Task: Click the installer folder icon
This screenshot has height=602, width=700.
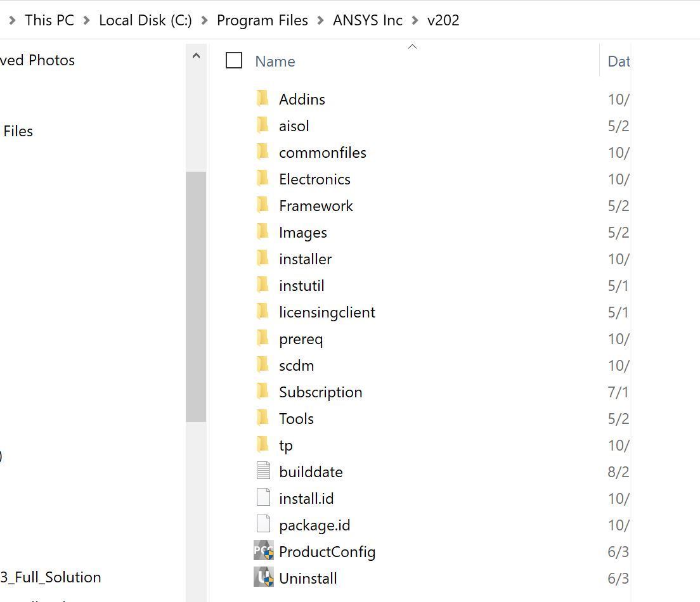Action: coord(263,259)
